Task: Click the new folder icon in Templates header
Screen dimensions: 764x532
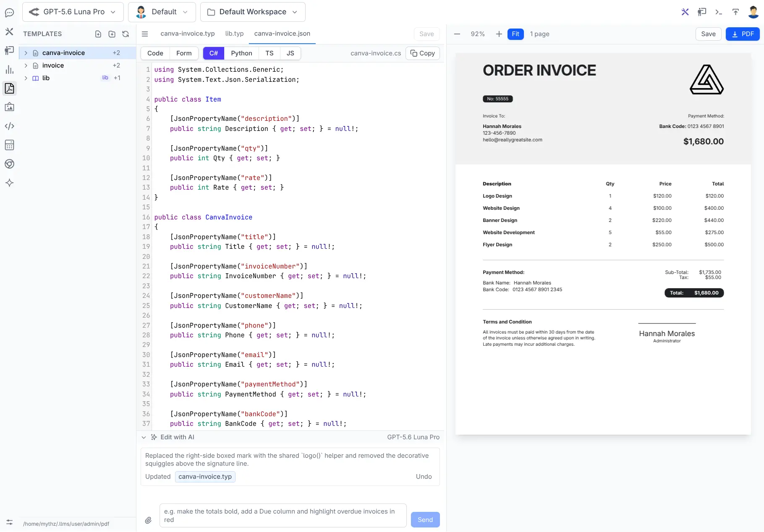Action: 112,34
